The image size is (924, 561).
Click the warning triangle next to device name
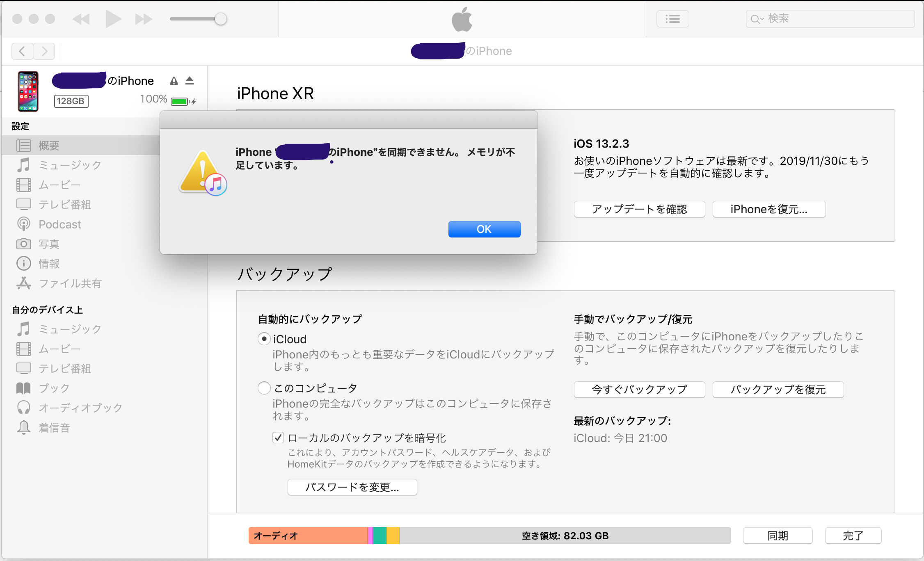(174, 81)
